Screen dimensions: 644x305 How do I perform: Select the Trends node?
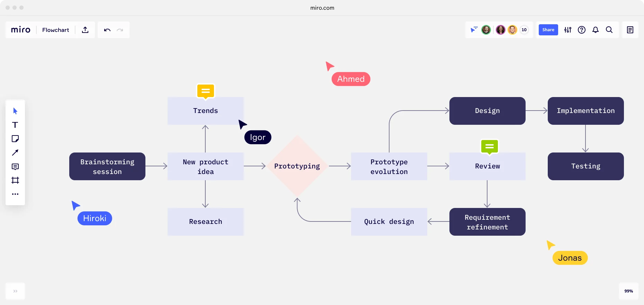click(x=206, y=111)
